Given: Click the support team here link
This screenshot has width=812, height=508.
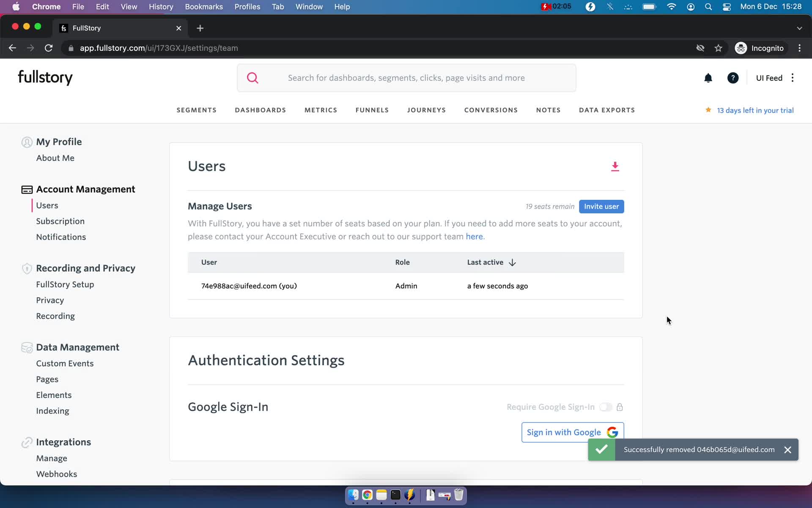Looking at the screenshot, I should [x=474, y=237].
